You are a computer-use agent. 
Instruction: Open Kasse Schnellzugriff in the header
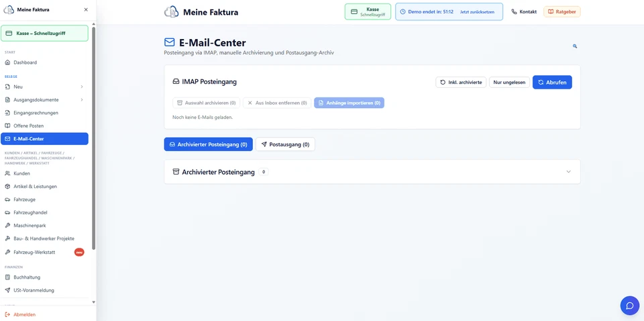click(368, 12)
